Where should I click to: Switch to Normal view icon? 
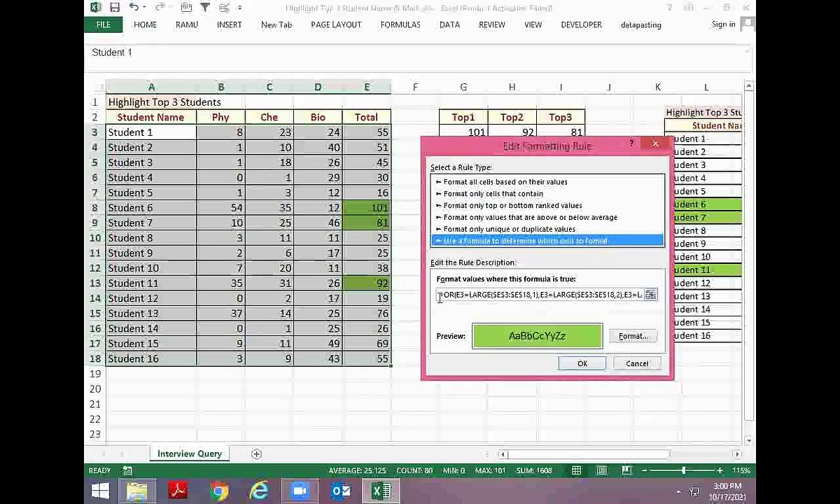576,470
